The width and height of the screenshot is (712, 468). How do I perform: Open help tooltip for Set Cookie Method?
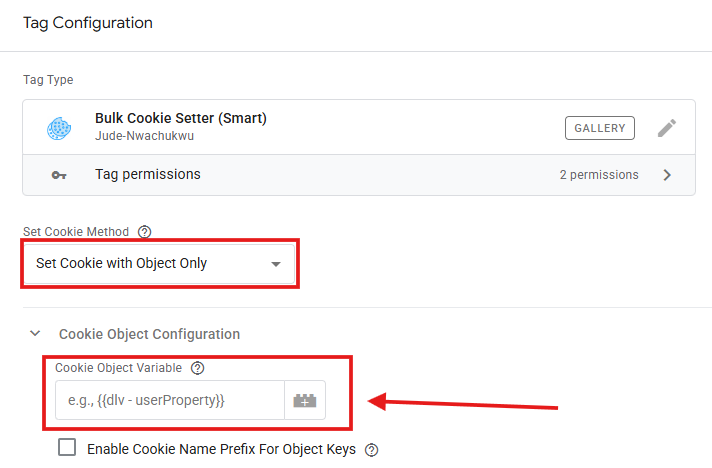click(145, 231)
